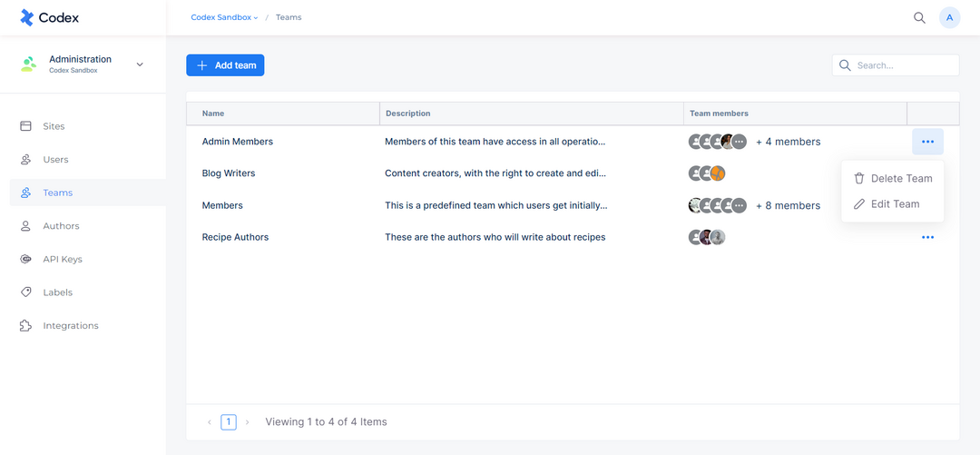Click the Administration organization icon

(28, 64)
